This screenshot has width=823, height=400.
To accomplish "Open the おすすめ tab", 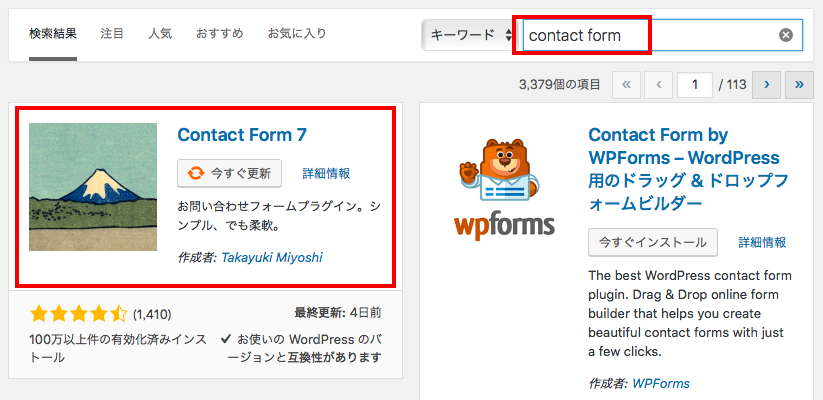I will click(219, 34).
